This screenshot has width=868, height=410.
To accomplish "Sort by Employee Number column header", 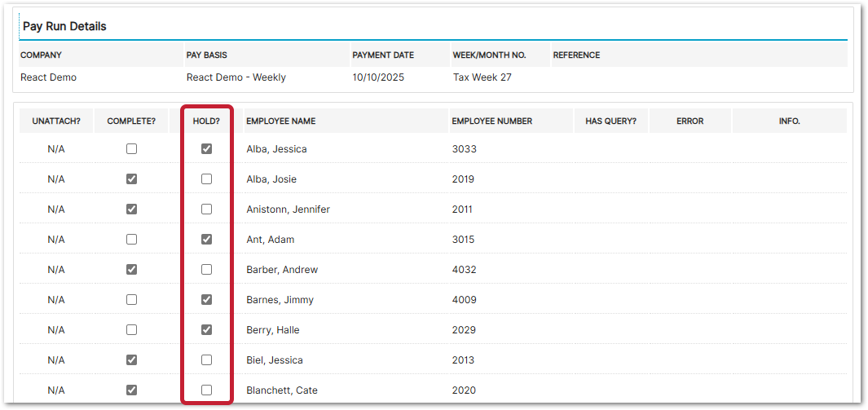I will click(491, 121).
